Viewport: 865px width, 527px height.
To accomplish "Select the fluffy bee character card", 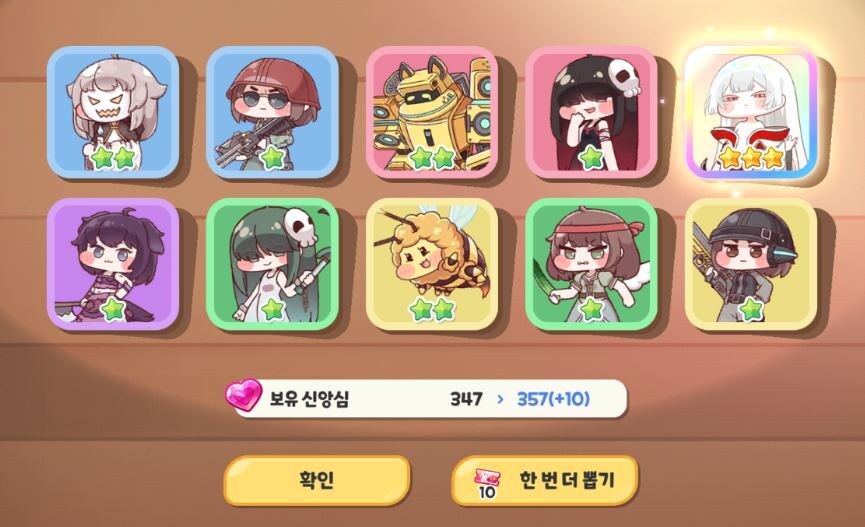I will point(432,264).
